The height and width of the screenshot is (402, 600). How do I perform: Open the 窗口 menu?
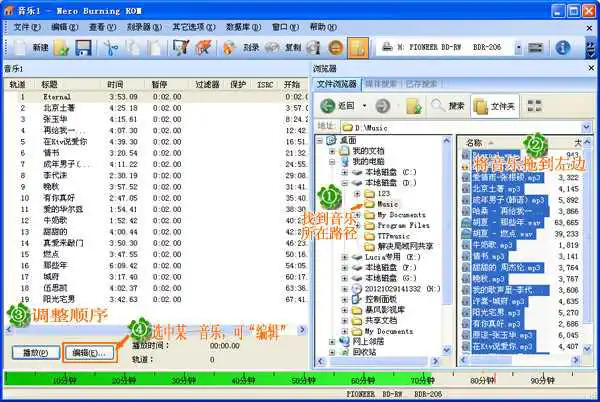pos(285,27)
